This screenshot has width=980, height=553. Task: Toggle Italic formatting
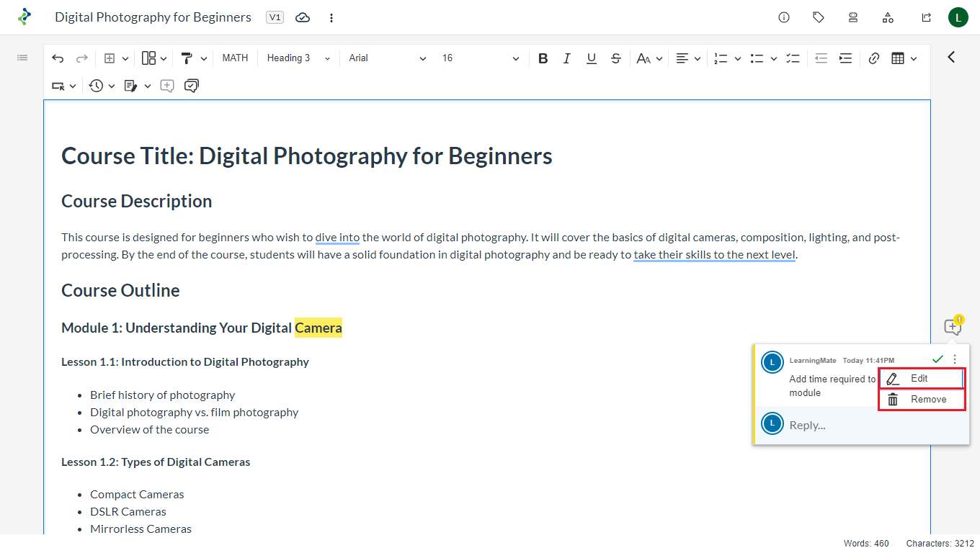point(567,58)
